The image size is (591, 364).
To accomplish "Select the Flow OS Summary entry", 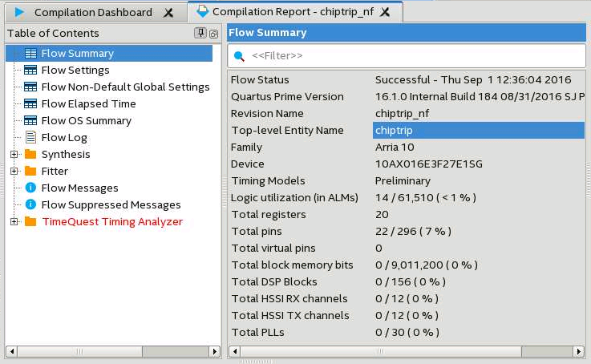I will (86, 120).
